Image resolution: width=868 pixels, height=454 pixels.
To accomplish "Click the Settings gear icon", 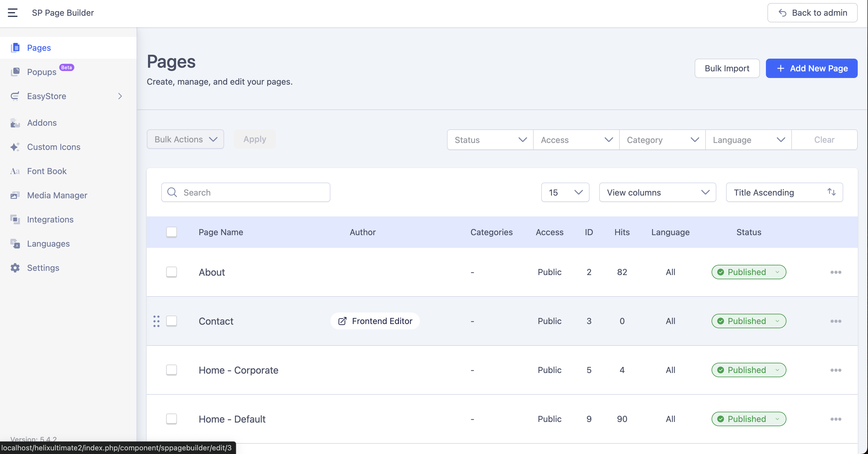I will click(x=15, y=268).
